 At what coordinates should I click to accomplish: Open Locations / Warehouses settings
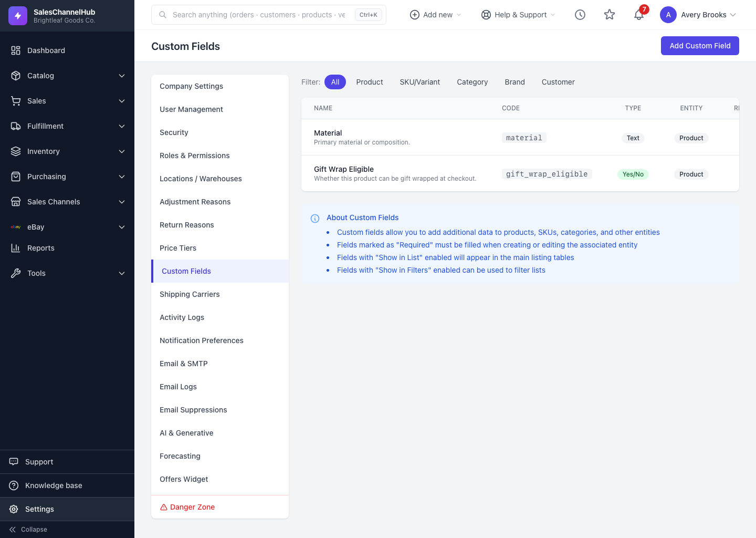220,179
